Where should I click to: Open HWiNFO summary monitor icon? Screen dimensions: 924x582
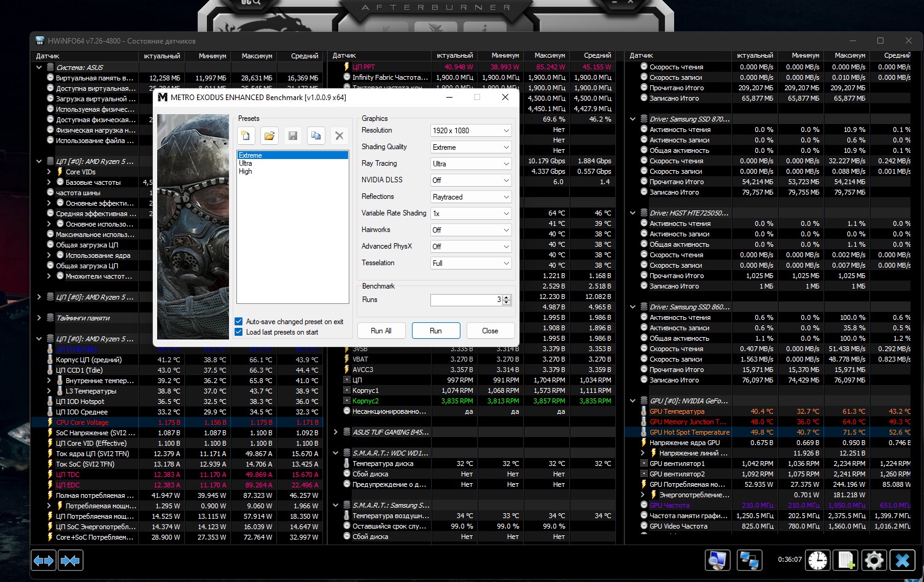tap(717, 560)
